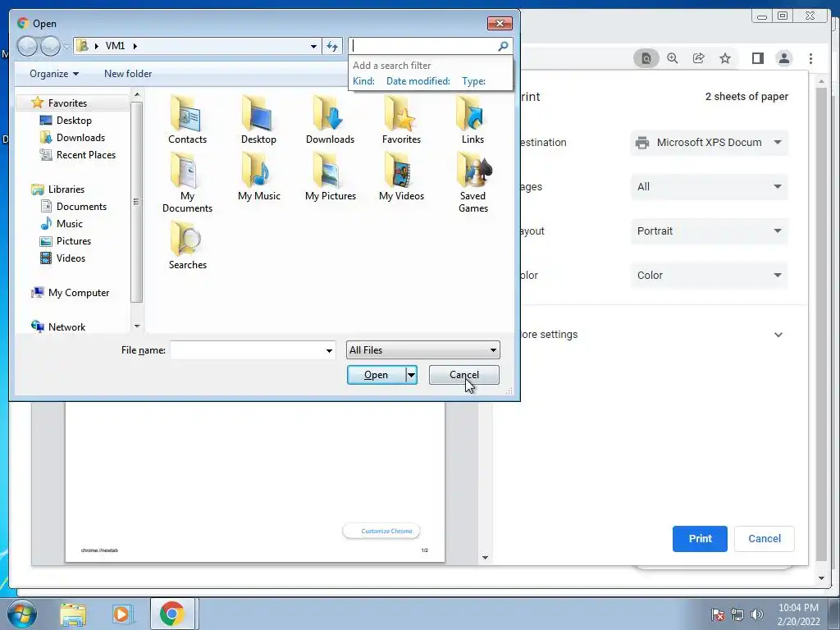Open the Pages dropdown set to All
Image resolution: width=840 pixels, height=630 pixels.
click(710, 186)
